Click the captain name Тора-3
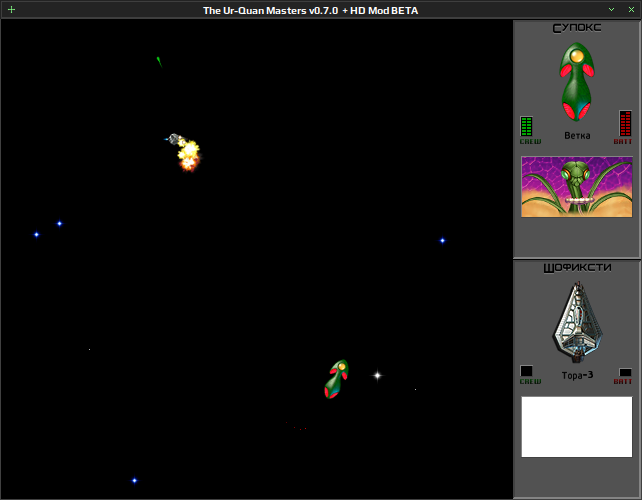 point(577,375)
